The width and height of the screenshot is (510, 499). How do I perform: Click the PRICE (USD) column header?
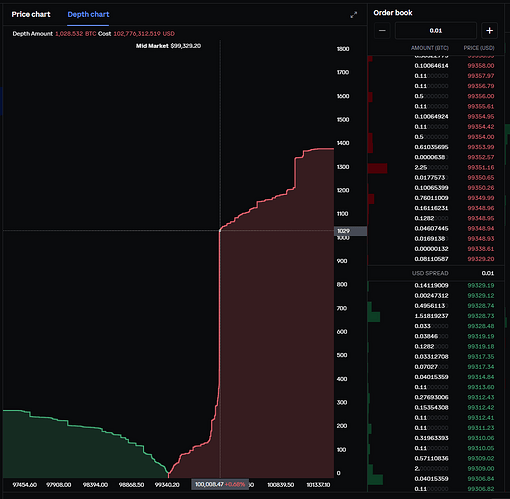click(479, 48)
